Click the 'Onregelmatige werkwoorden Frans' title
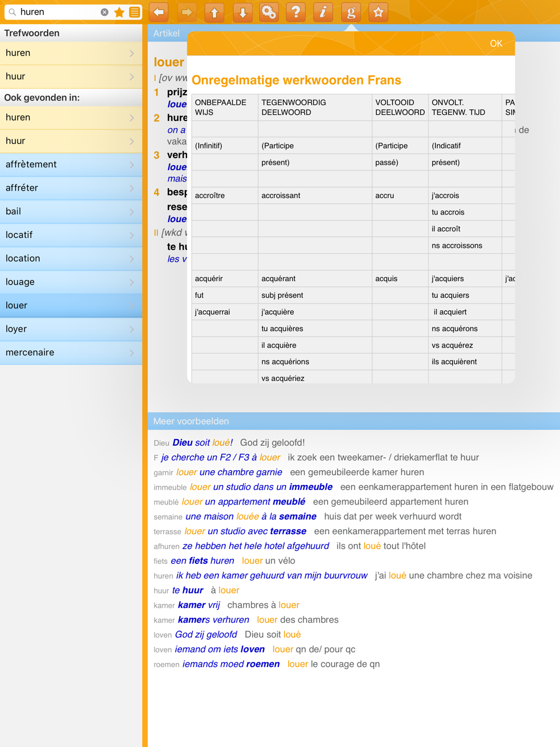 coord(296,80)
